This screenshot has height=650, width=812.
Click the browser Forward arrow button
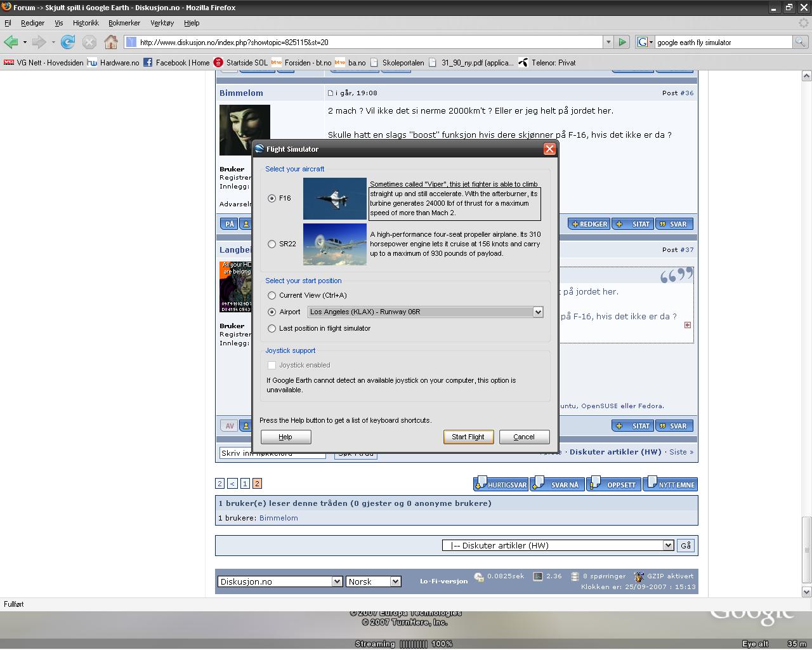click(x=39, y=42)
